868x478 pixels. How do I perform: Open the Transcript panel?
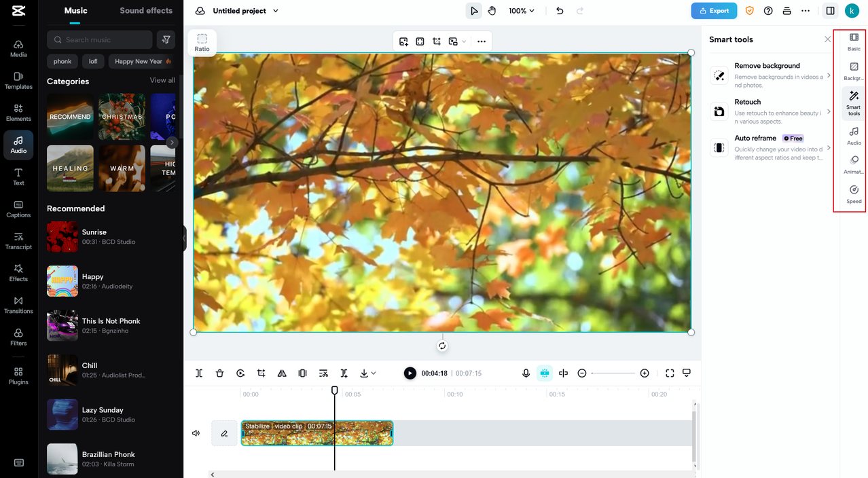pos(18,241)
